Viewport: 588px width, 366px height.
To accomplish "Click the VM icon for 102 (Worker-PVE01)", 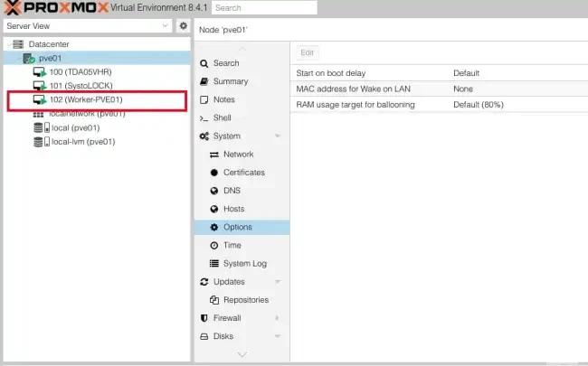I will point(40,99).
